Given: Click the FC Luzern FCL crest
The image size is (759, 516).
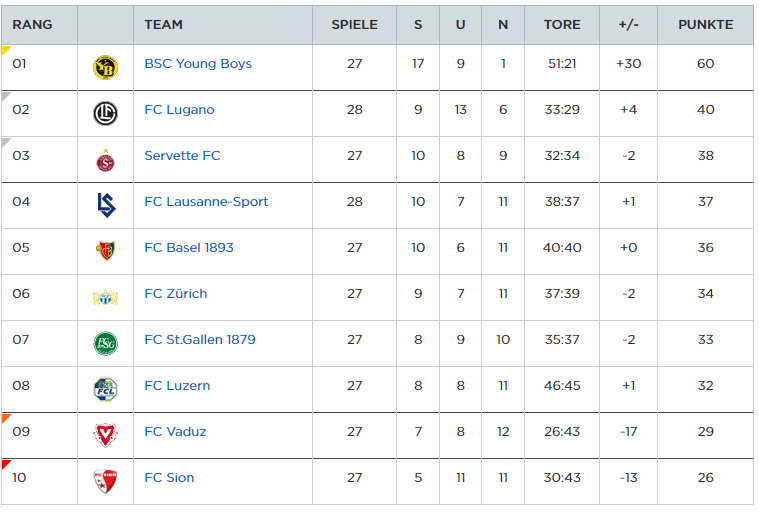Looking at the screenshot, I should (x=106, y=389).
